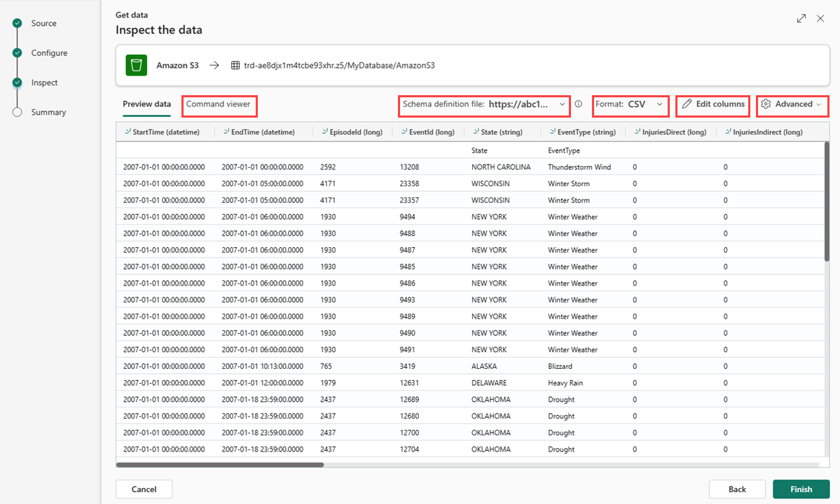Click the arrow between Amazon S3 and destination

(214, 65)
